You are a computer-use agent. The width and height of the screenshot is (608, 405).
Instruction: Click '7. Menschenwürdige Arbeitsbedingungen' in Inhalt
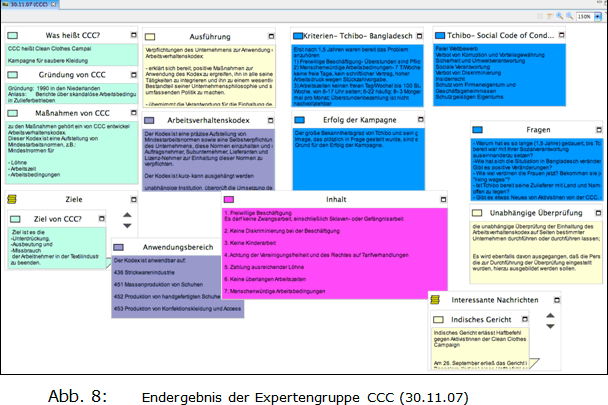(x=275, y=291)
